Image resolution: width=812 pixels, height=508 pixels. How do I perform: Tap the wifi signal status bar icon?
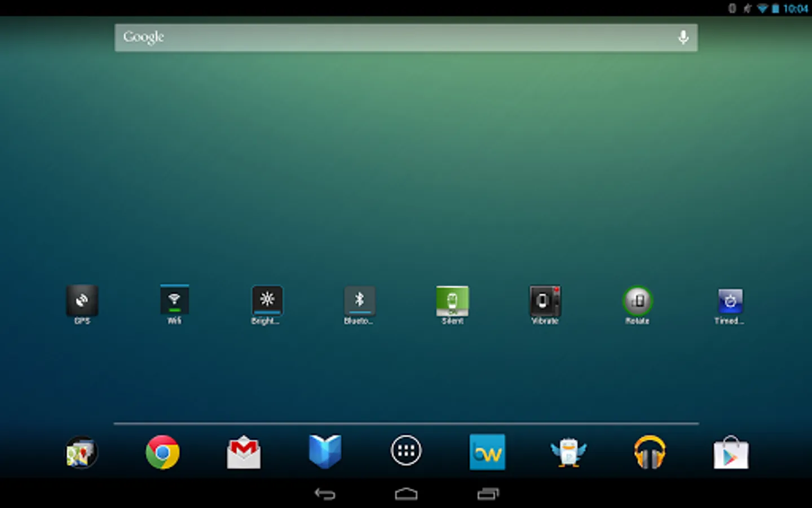coord(762,8)
